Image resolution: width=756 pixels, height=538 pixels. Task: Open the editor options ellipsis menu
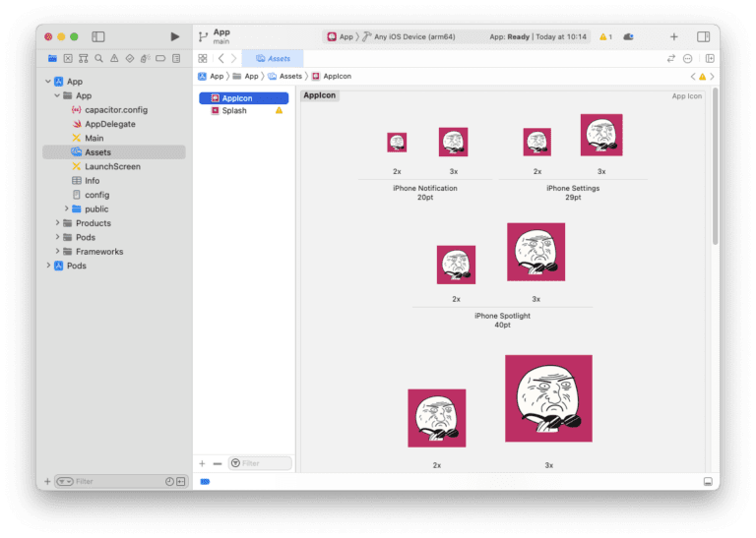click(687, 59)
